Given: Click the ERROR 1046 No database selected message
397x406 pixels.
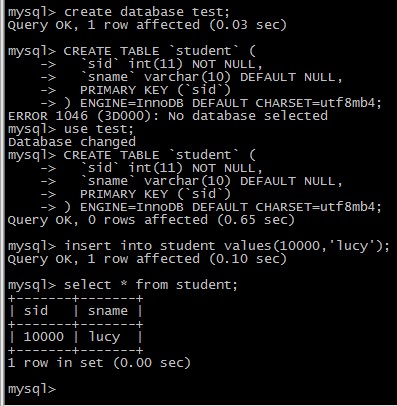Looking at the screenshot, I should 168,116.
